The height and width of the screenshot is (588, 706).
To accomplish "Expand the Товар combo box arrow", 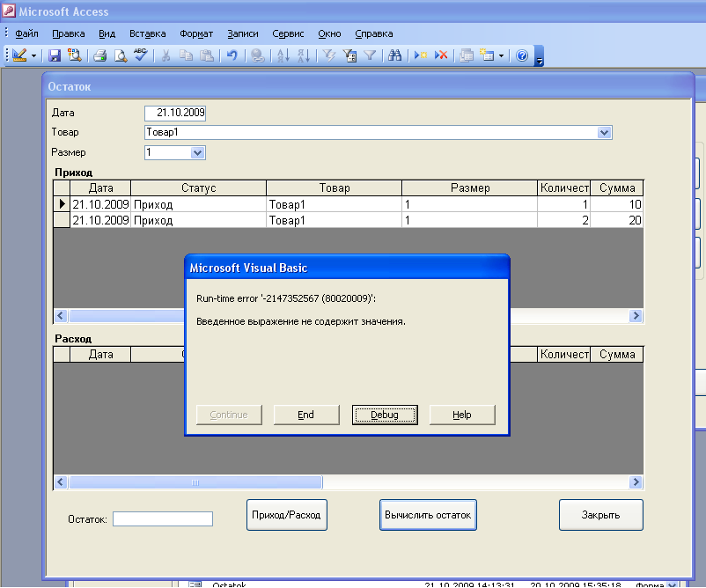I will tap(604, 132).
